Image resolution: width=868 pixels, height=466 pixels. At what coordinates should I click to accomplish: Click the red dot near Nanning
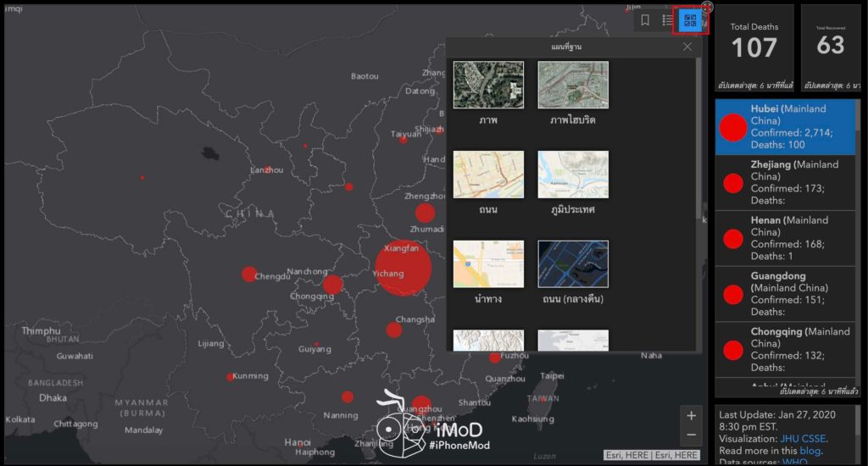tap(348, 397)
